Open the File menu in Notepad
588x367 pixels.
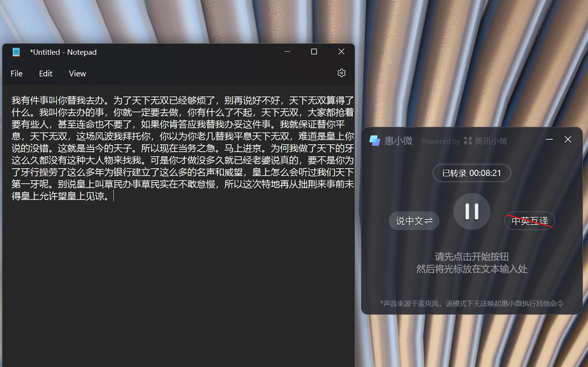16,73
